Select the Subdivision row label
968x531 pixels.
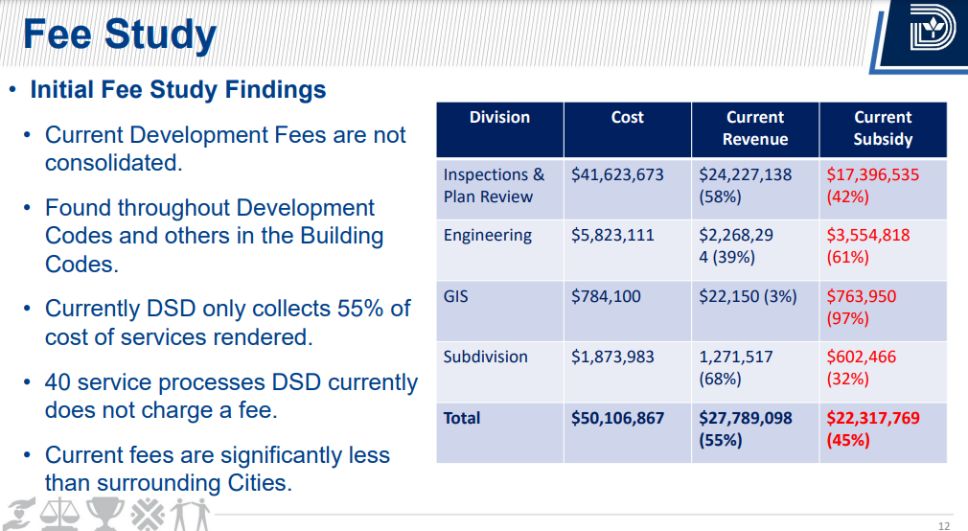(485, 357)
